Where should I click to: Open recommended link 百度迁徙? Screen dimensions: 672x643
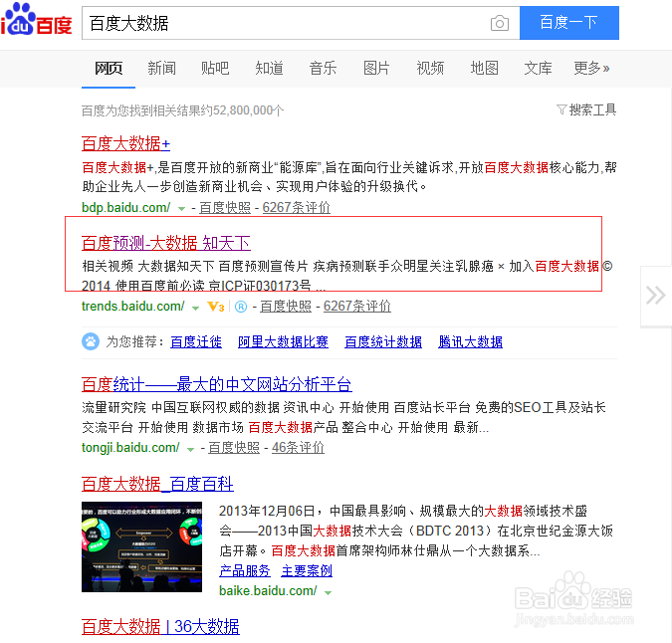point(196,341)
